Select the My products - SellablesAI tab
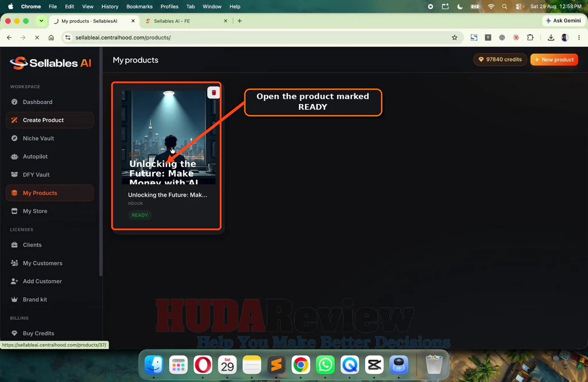The height and width of the screenshot is (382, 588). [94, 21]
